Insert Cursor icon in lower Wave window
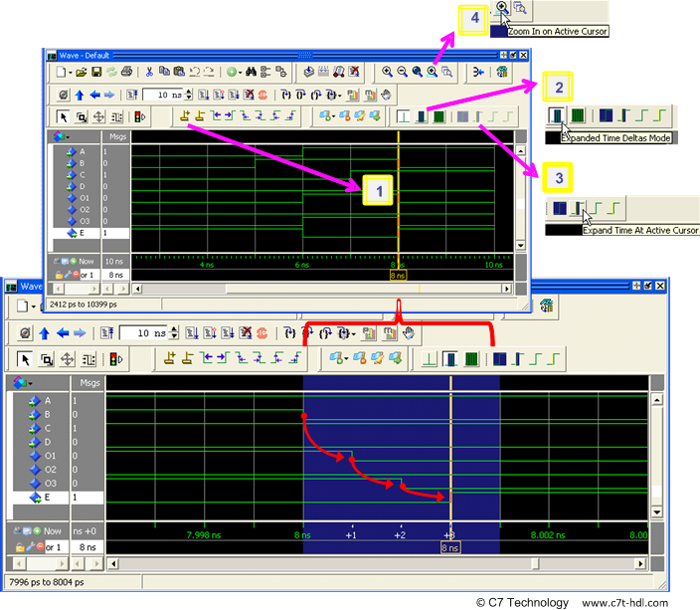This screenshot has height=610, width=700. pos(169,358)
